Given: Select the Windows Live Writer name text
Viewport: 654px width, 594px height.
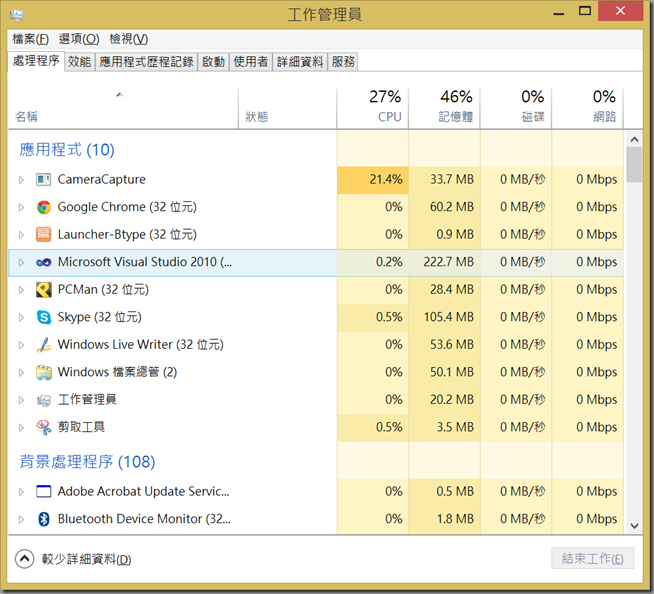Looking at the screenshot, I should [x=141, y=345].
